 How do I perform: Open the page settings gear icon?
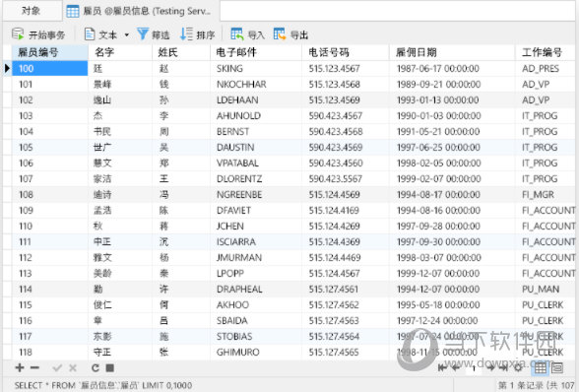(518, 367)
